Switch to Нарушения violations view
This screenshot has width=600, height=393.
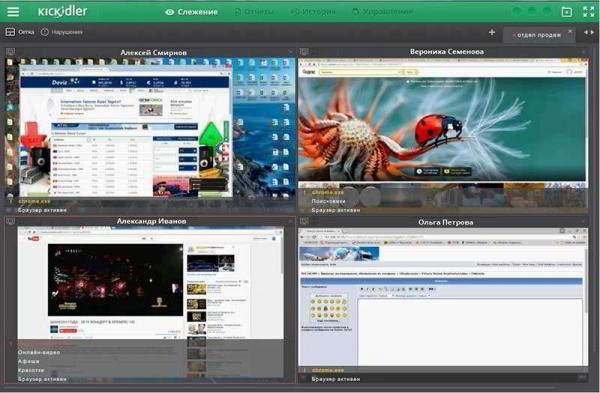point(62,32)
